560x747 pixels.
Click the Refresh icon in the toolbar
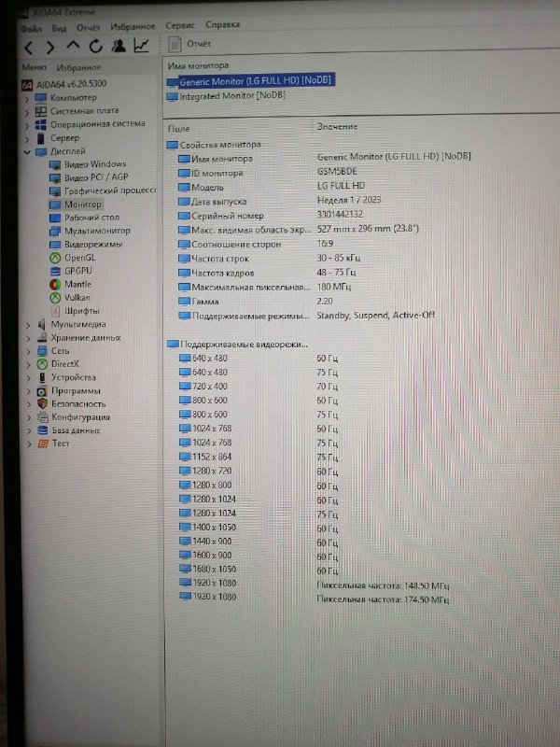95,47
